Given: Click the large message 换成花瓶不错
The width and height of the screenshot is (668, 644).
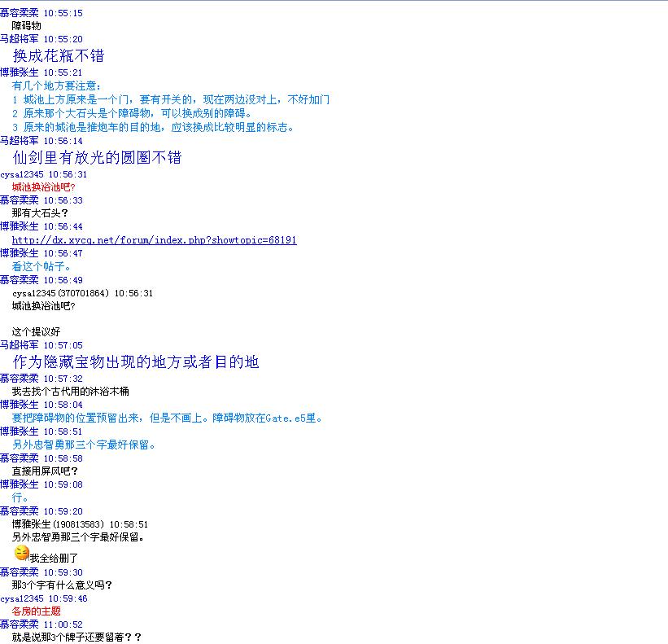Looking at the screenshot, I should click(59, 55).
